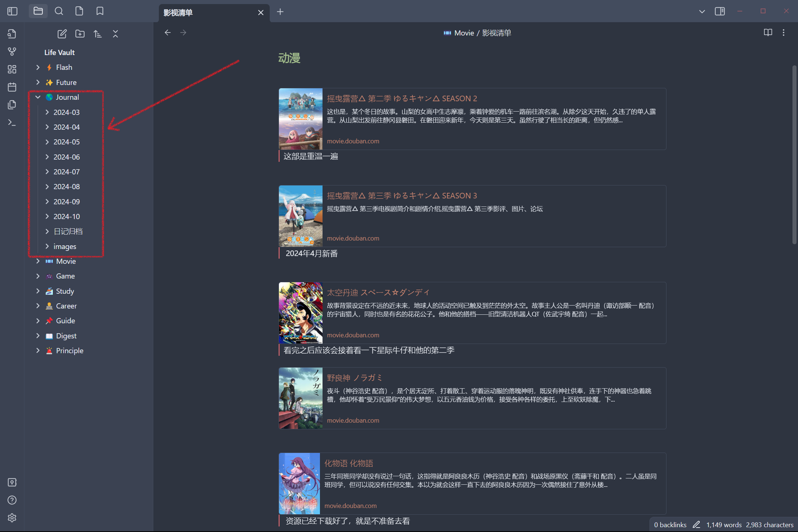Click the quick switcher ribbon icon
The width and height of the screenshot is (798, 532).
[x=12, y=34]
